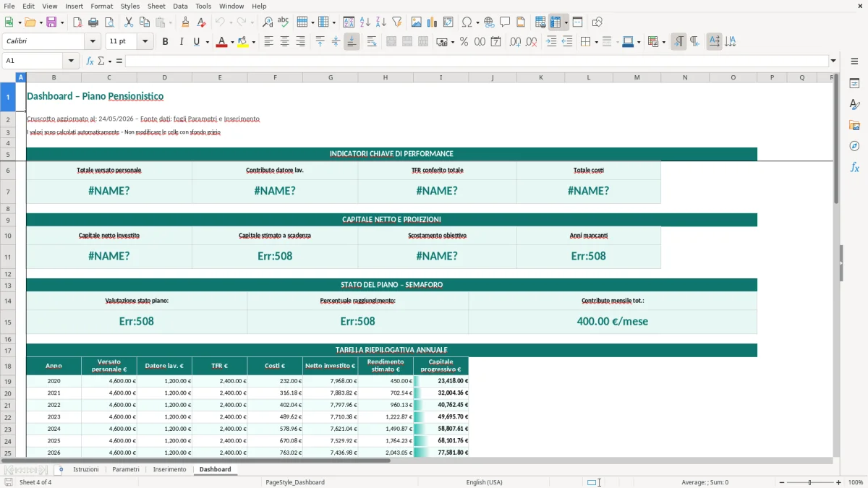Open the sidebar Functions icon
This screenshot has height=488, width=868.
(x=854, y=168)
